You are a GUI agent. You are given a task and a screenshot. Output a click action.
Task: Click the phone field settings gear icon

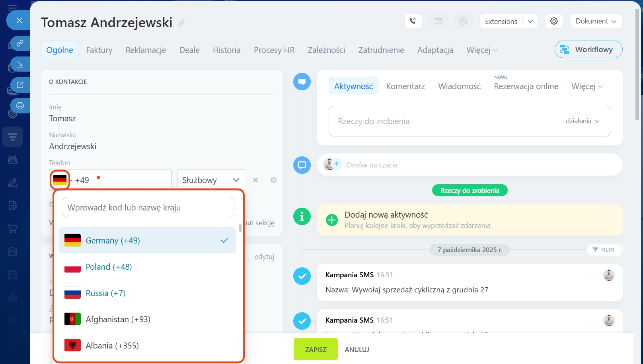[x=273, y=180]
